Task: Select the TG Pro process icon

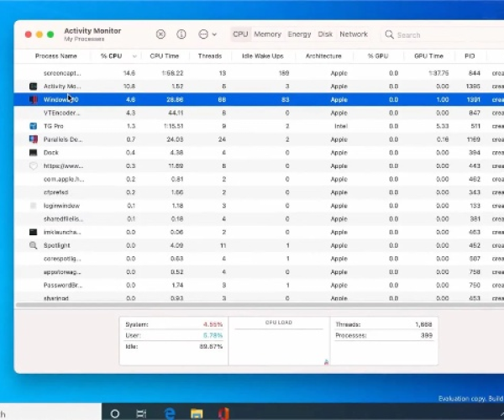Action: click(34, 126)
